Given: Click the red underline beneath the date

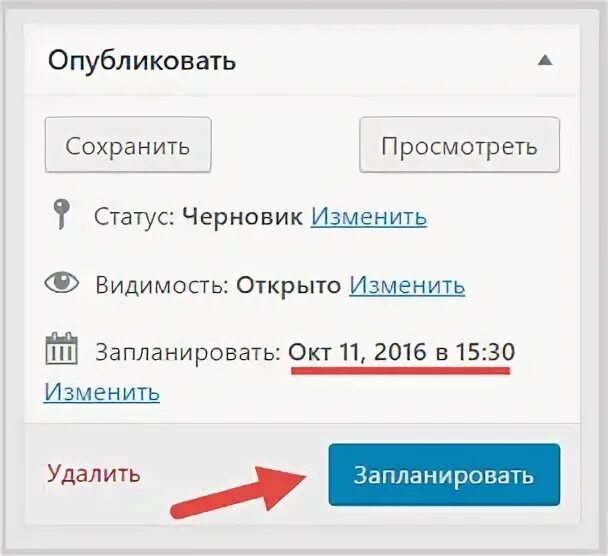Looking at the screenshot, I should 401,371.
